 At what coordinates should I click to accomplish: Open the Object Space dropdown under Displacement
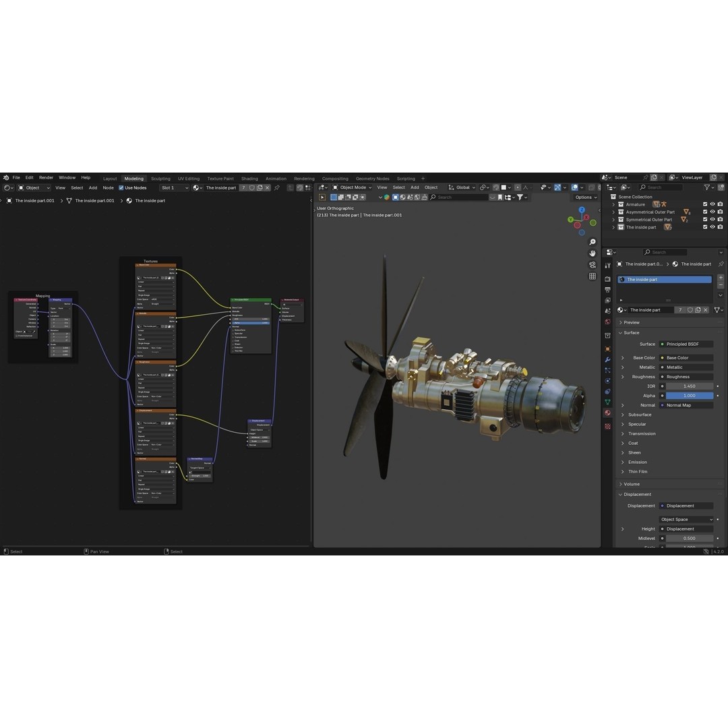(686, 519)
